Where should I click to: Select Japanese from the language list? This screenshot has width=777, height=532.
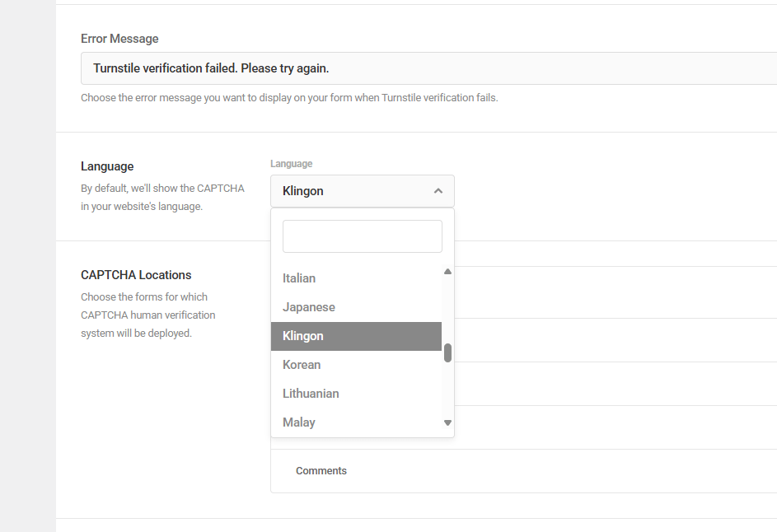pos(308,306)
